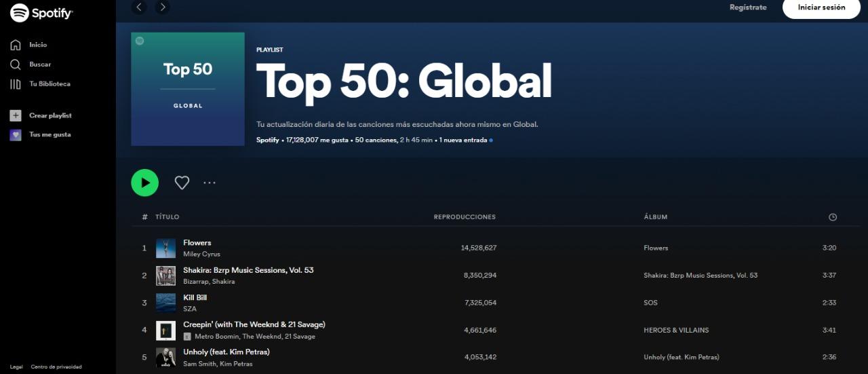Open song title Unholy (feat. Kim Petras)
Image resolution: width=868 pixels, height=374 pixels.
(226, 352)
